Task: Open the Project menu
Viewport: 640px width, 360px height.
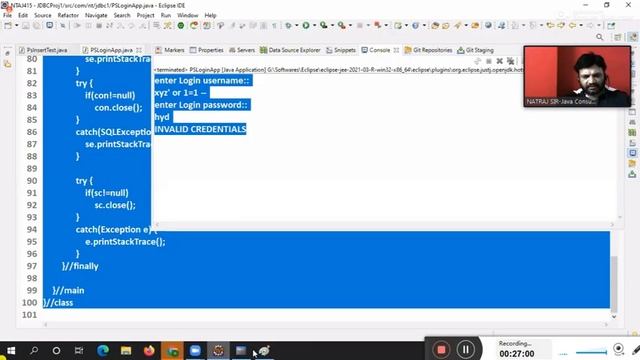Action: [145, 15]
